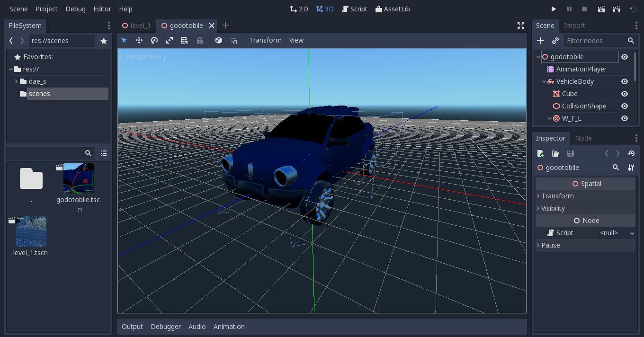The image size is (644, 337).
Task: Activate the Select mode arrow tool
Action: tap(124, 40)
